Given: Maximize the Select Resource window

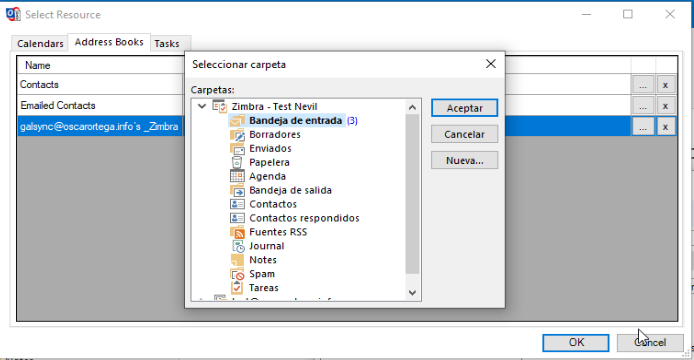Looking at the screenshot, I should [x=628, y=14].
